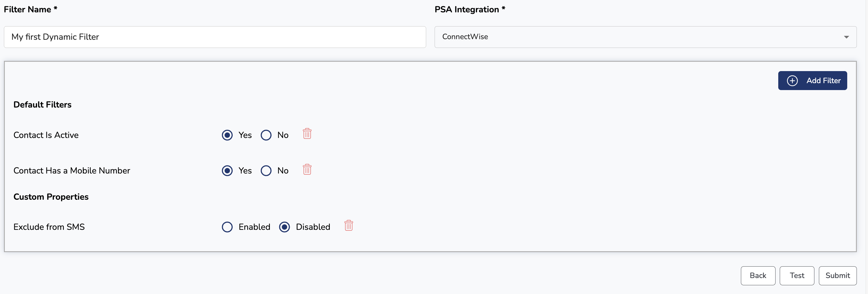The height and width of the screenshot is (294, 868).
Task: Focus the Filter Name text field
Action: tap(215, 37)
